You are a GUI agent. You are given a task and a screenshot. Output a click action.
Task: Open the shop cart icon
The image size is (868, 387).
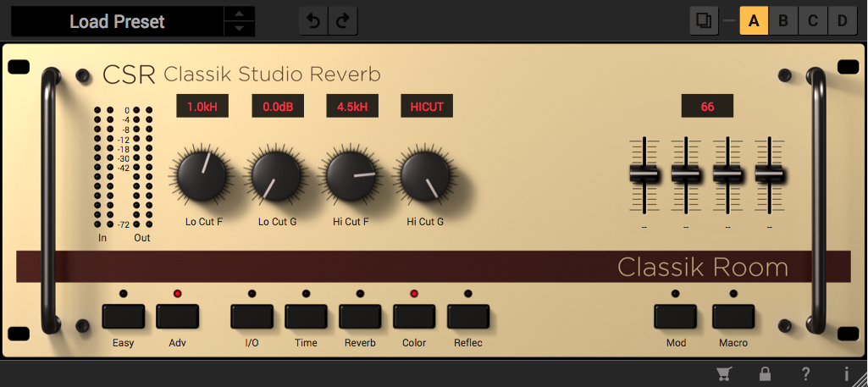(723, 373)
